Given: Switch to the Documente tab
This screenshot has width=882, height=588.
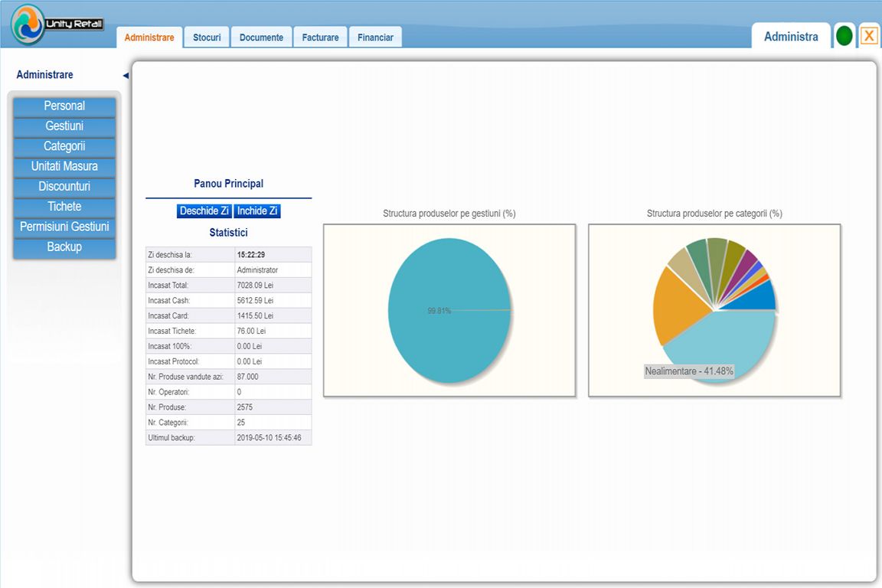Looking at the screenshot, I should point(262,38).
